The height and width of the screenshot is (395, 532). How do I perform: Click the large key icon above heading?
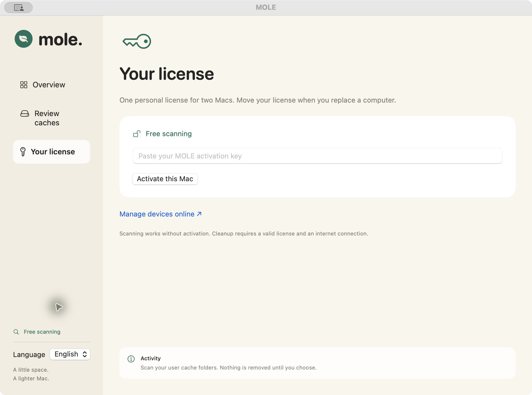pyautogui.click(x=137, y=41)
